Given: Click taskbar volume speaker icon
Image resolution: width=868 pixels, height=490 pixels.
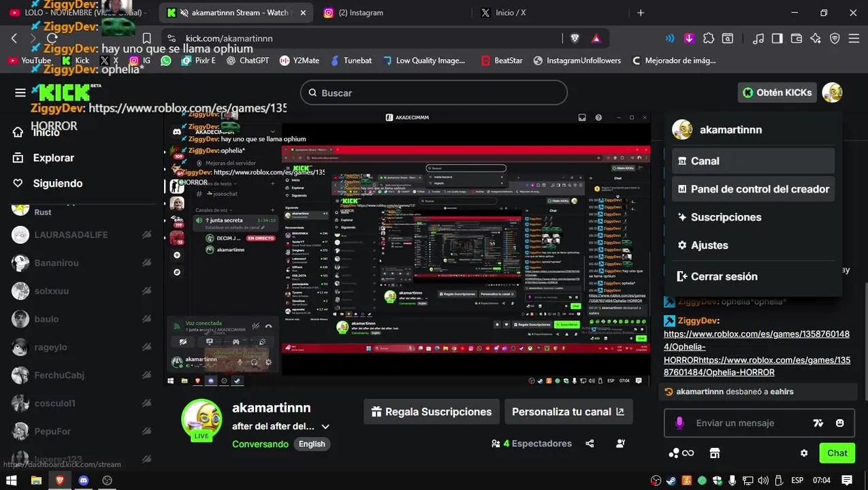Looking at the screenshot, I should (x=762, y=480).
